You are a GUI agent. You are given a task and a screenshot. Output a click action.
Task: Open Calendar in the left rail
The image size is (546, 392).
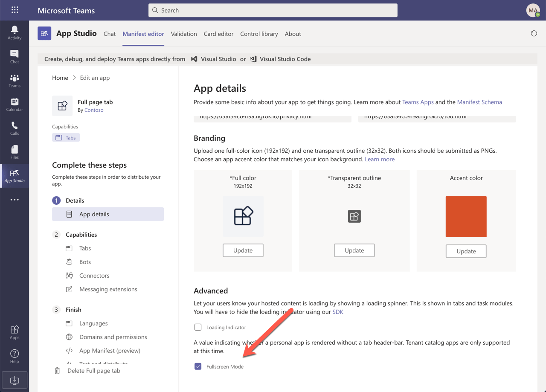(15, 104)
